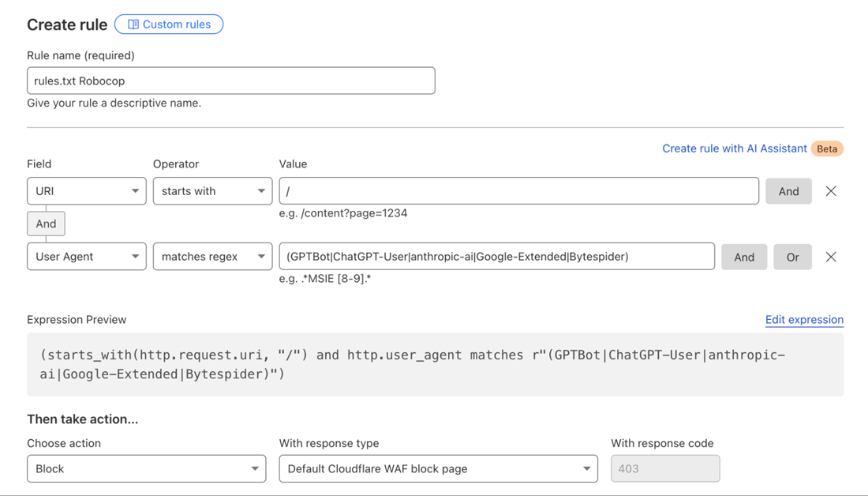Image resolution: width=868 pixels, height=496 pixels.
Task: Open the 'starts with' operator dropdown
Action: [212, 191]
